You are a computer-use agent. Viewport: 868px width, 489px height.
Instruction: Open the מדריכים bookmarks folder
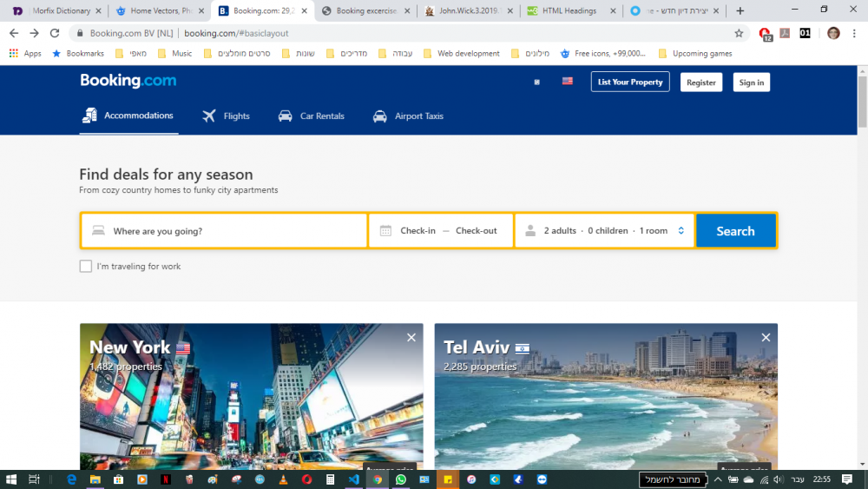click(346, 54)
